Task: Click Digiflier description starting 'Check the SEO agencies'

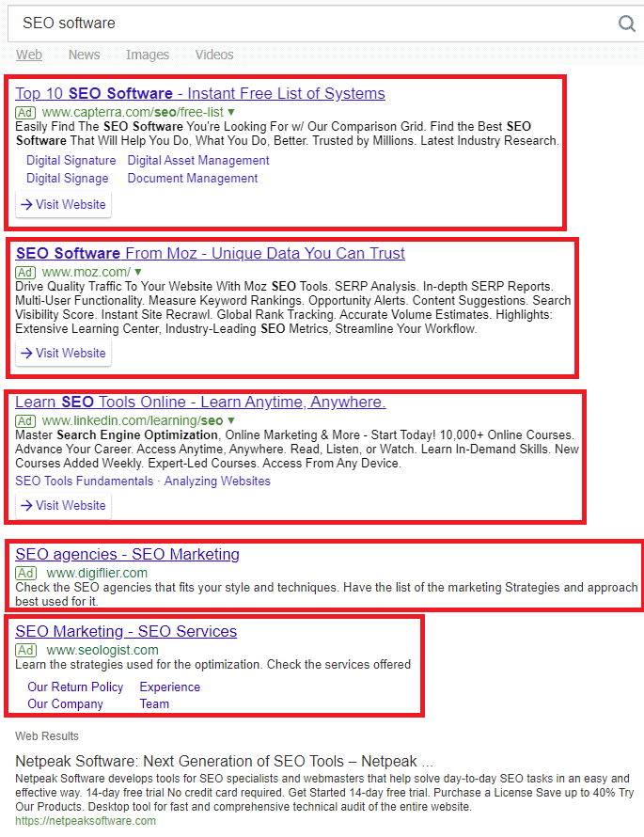Action: 326,594
